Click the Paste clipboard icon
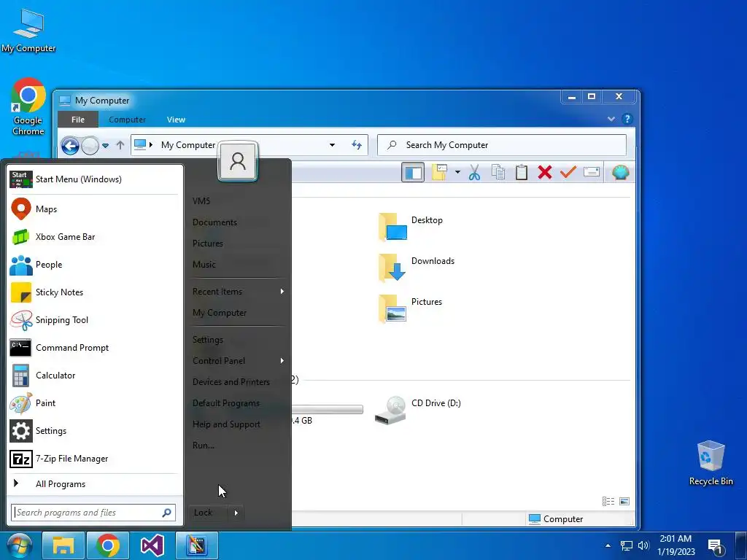This screenshot has width=747, height=560. click(521, 172)
